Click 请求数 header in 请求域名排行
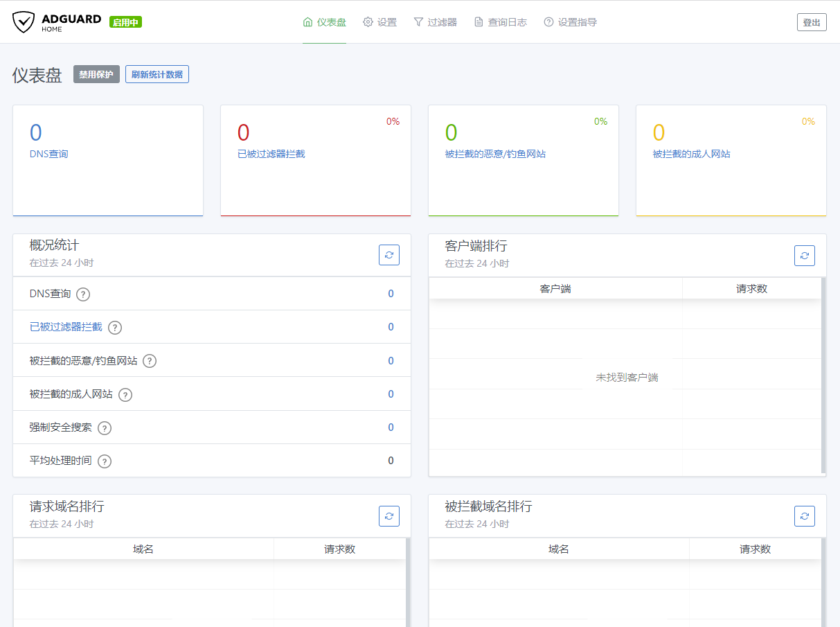 tap(340, 549)
